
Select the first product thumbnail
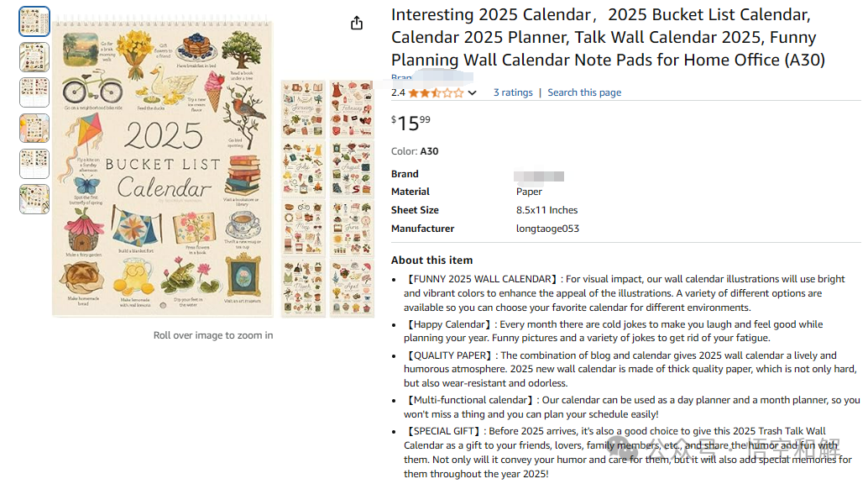click(x=34, y=22)
